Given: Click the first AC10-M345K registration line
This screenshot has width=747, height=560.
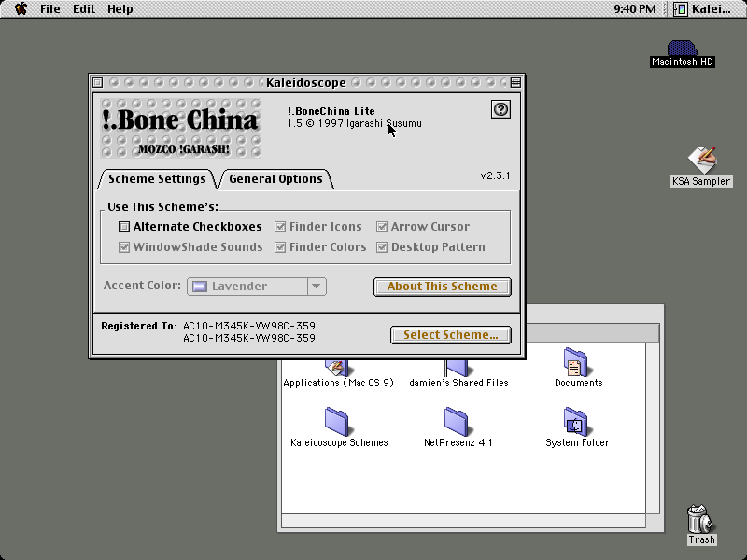Looking at the screenshot, I should point(249,326).
